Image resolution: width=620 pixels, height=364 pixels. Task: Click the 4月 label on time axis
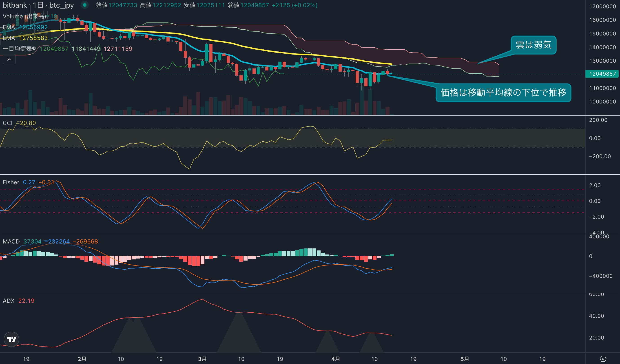click(x=335, y=359)
